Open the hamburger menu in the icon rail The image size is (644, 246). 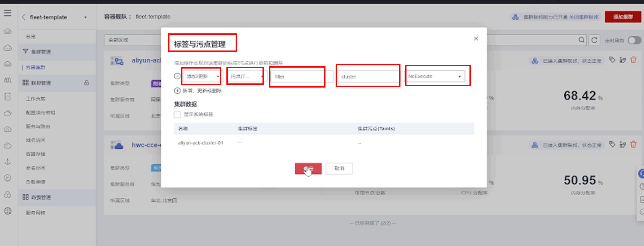click(x=7, y=13)
